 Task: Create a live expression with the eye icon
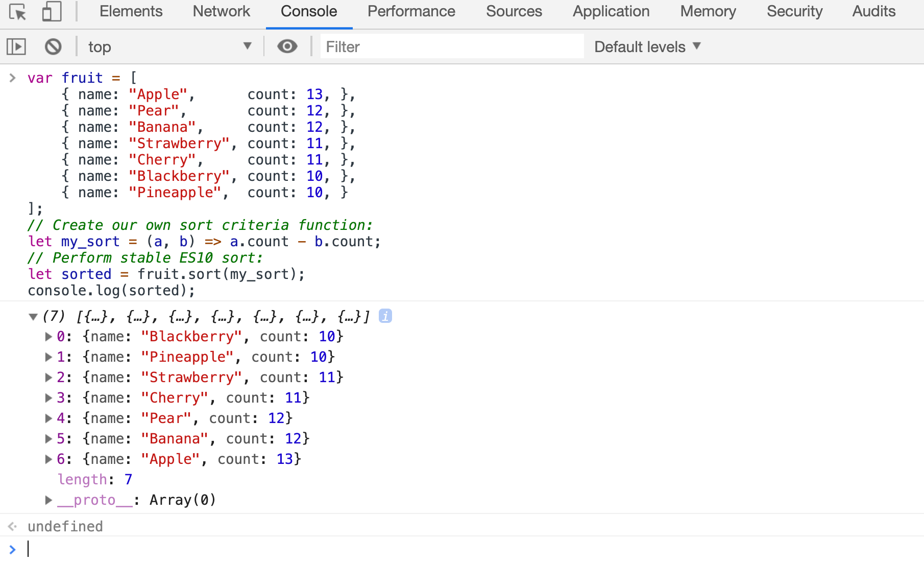[x=287, y=46]
